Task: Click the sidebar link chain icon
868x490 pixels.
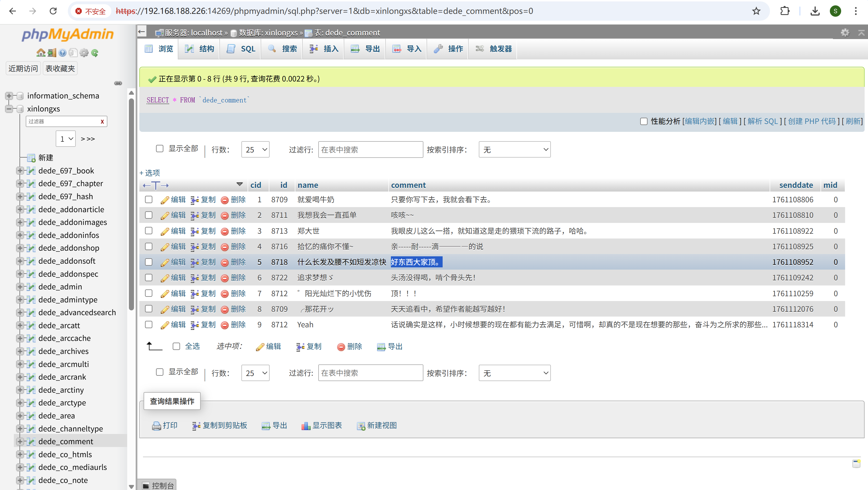Action: click(118, 83)
